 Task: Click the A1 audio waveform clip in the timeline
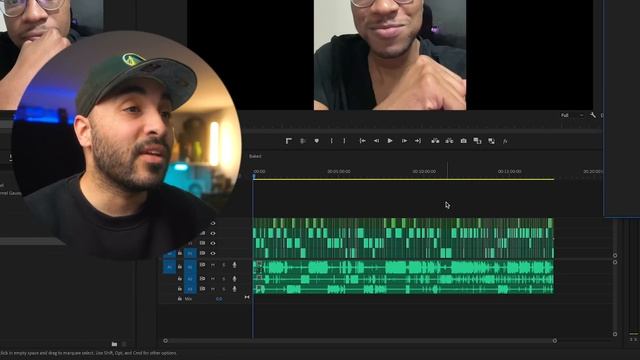pyautogui.click(x=403, y=267)
